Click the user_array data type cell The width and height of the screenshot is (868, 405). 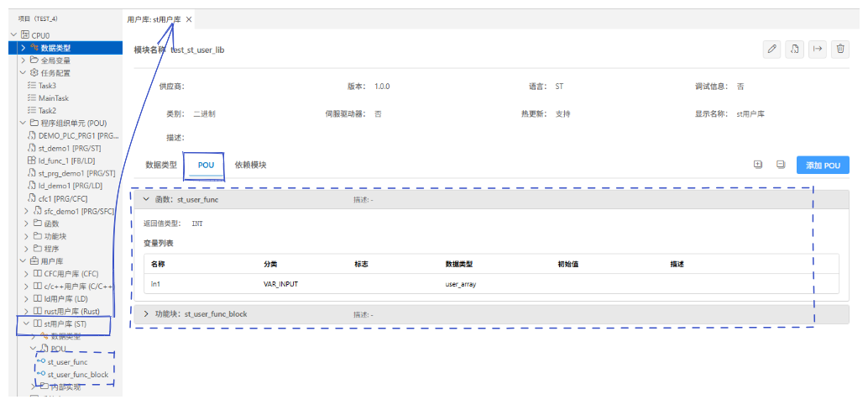pos(461,284)
